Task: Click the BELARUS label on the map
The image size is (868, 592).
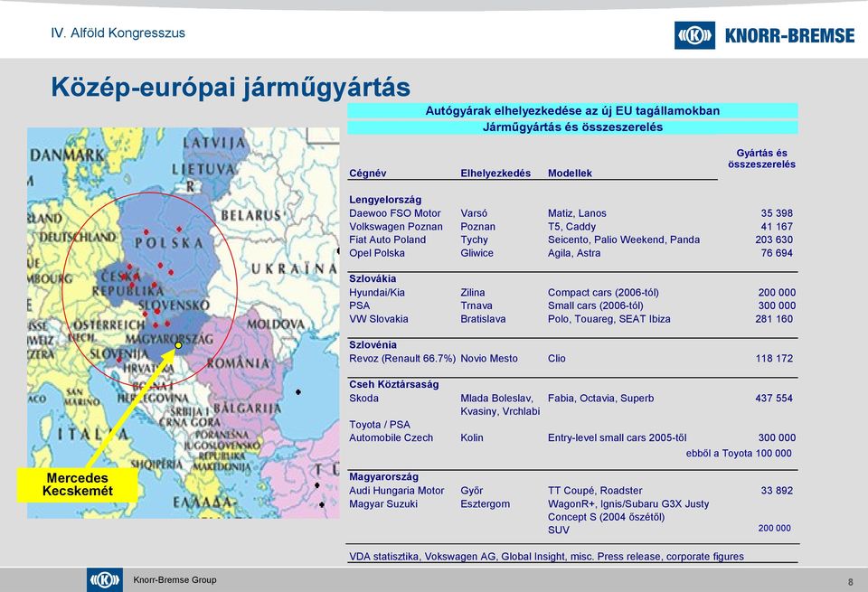Action: pyautogui.click(x=251, y=215)
